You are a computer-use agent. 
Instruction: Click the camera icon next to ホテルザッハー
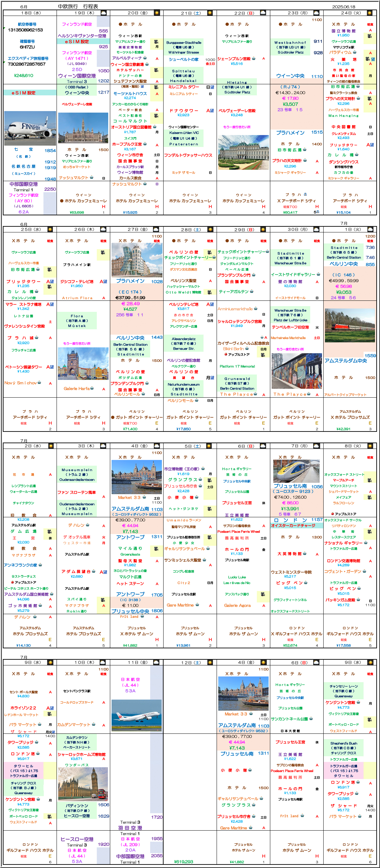pos(156,70)
